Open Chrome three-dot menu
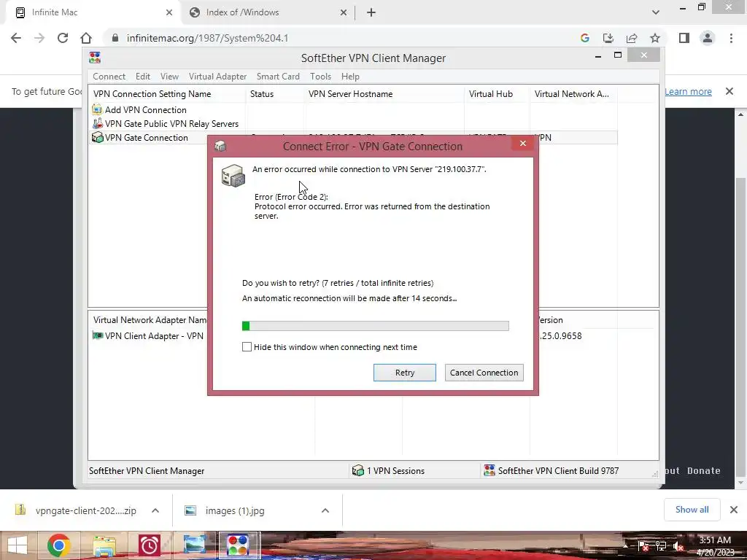Image resolution: width=747 pixels, height=560 pixels. tap(731, 38)
